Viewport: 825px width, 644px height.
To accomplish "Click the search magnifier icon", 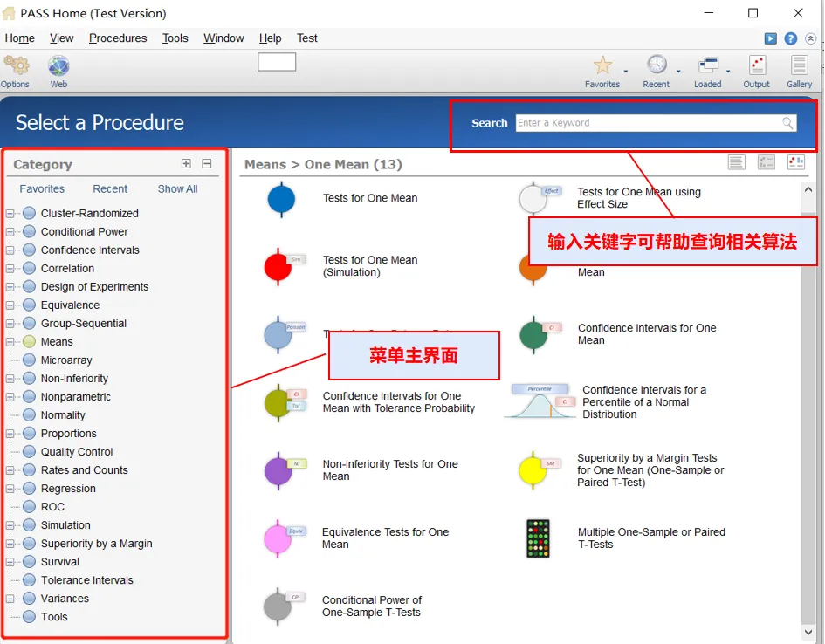I will pos(787,123).
